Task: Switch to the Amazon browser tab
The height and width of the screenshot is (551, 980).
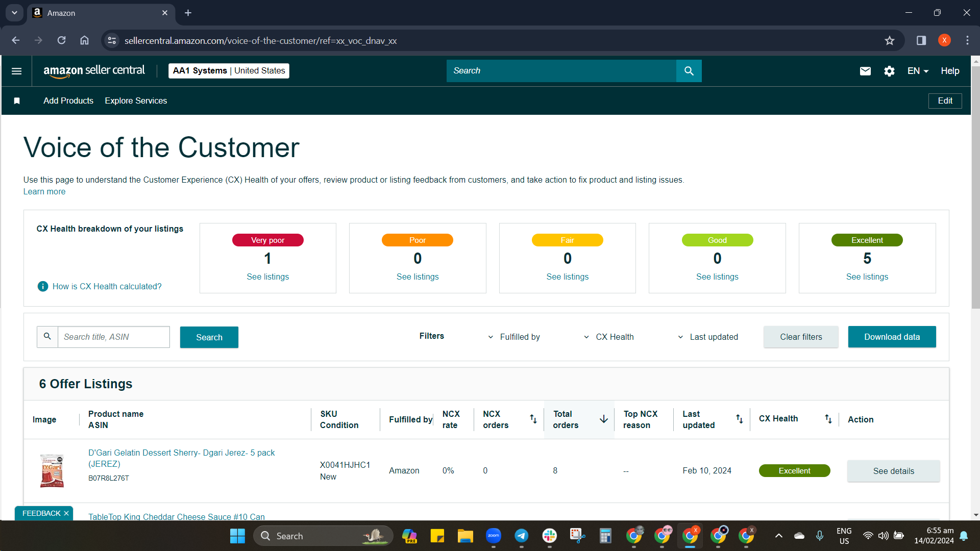Action: (x=102, y=13)
